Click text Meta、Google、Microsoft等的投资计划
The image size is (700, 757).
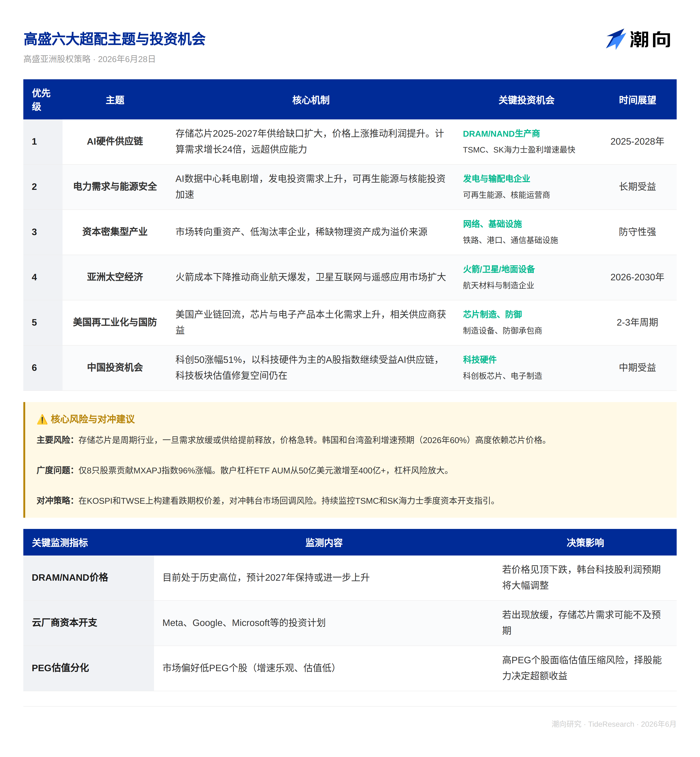(244, 623)
